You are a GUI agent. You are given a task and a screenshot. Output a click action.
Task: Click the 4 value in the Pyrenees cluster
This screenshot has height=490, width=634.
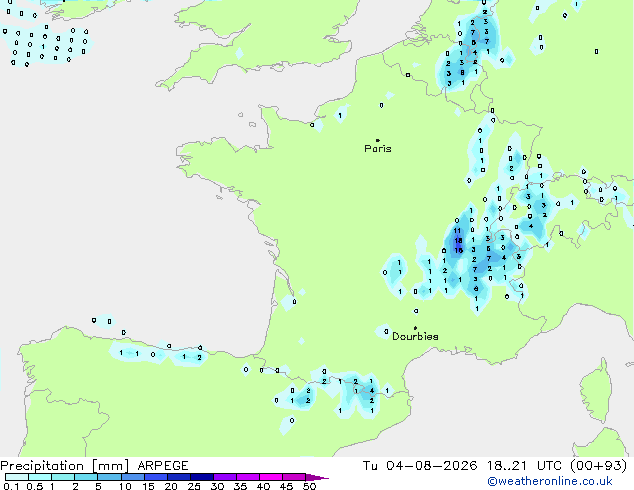point(372,391)
